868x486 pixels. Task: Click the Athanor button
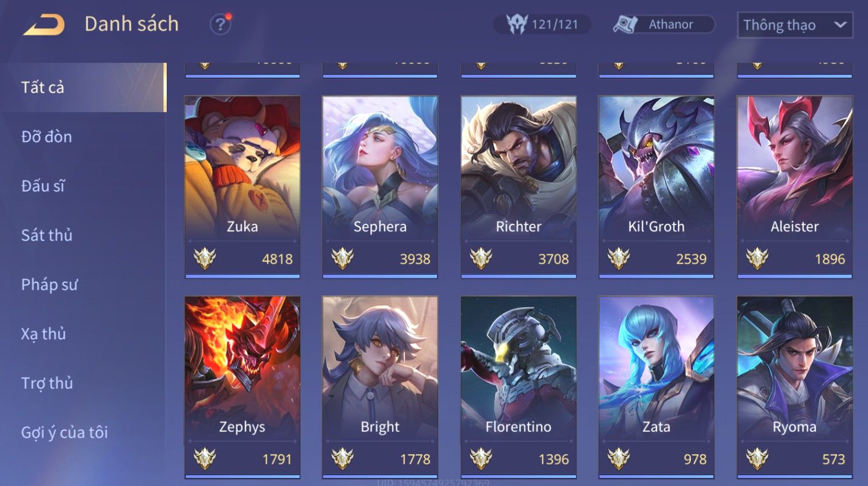click(663, 24)
